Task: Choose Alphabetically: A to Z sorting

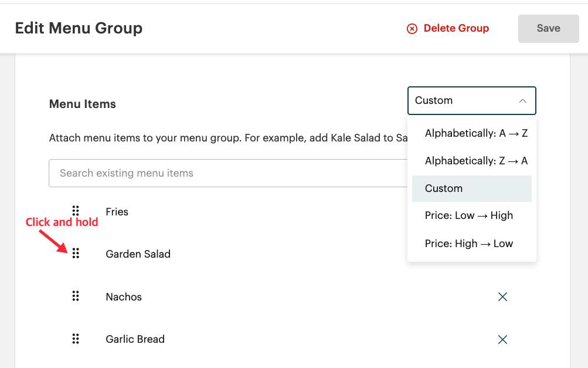Action: (476, 133)
